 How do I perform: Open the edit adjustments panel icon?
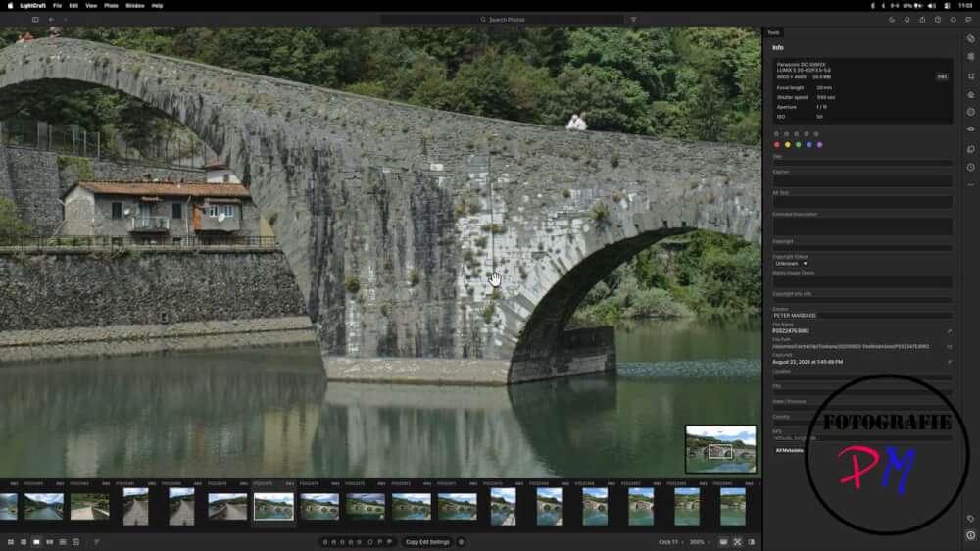coord(970,56)
